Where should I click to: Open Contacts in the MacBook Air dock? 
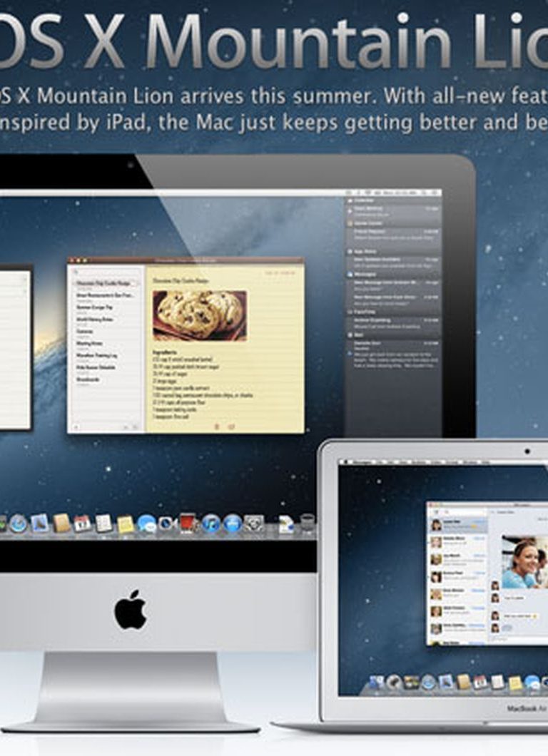(464, 683)
